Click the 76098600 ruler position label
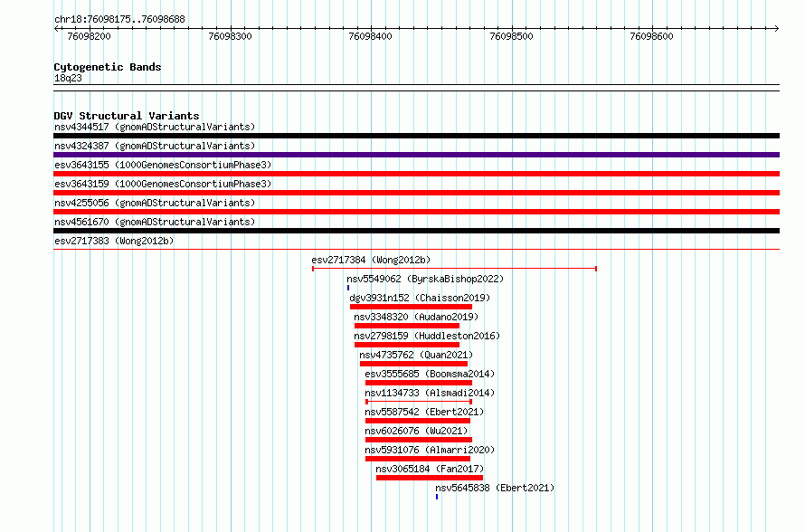This screenshot has height=532, width=805. click(651, 36)
